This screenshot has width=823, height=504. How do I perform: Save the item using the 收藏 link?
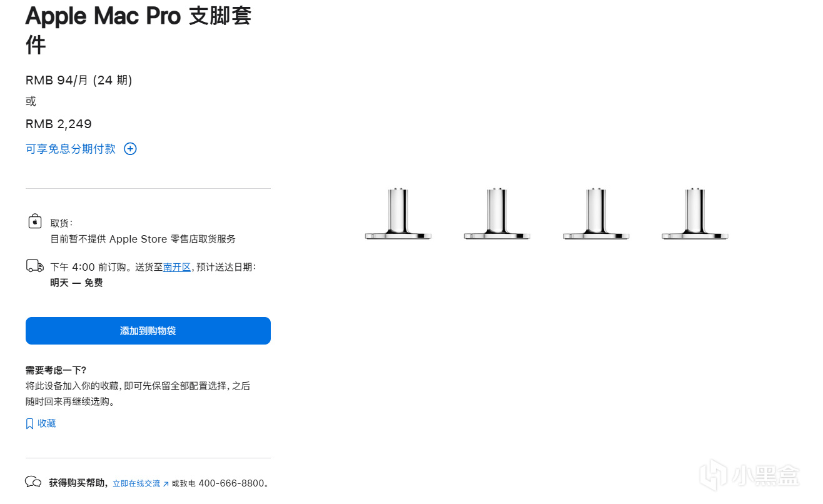(x=47, y=423)
